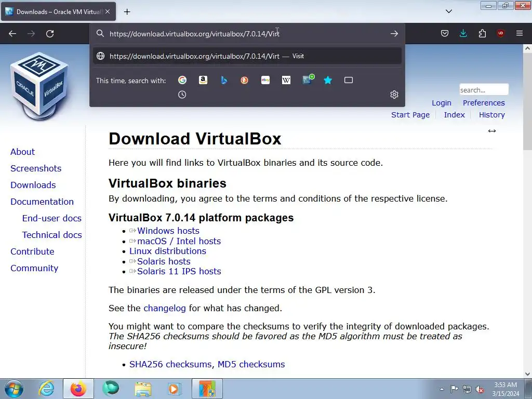Click the go arrow in address bar
532x399 pixels.
click(394, 34)
